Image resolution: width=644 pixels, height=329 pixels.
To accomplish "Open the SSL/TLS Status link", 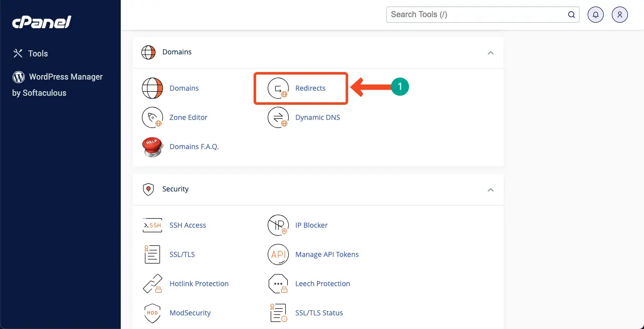I will (319, 313).
